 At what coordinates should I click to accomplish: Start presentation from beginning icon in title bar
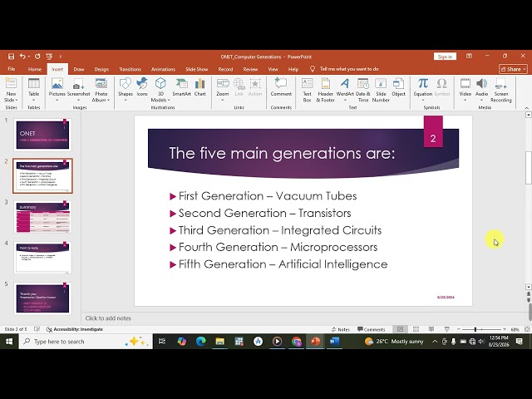(49, 57)
